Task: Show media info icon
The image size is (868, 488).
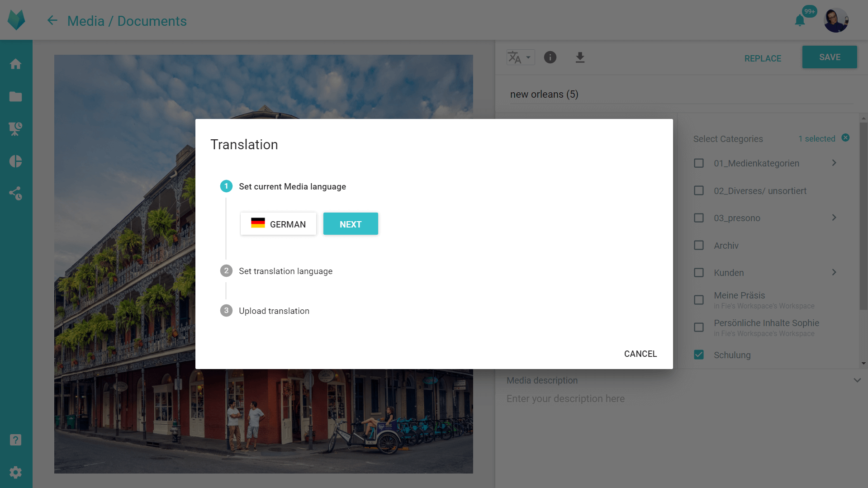Action: coord(550,57)
